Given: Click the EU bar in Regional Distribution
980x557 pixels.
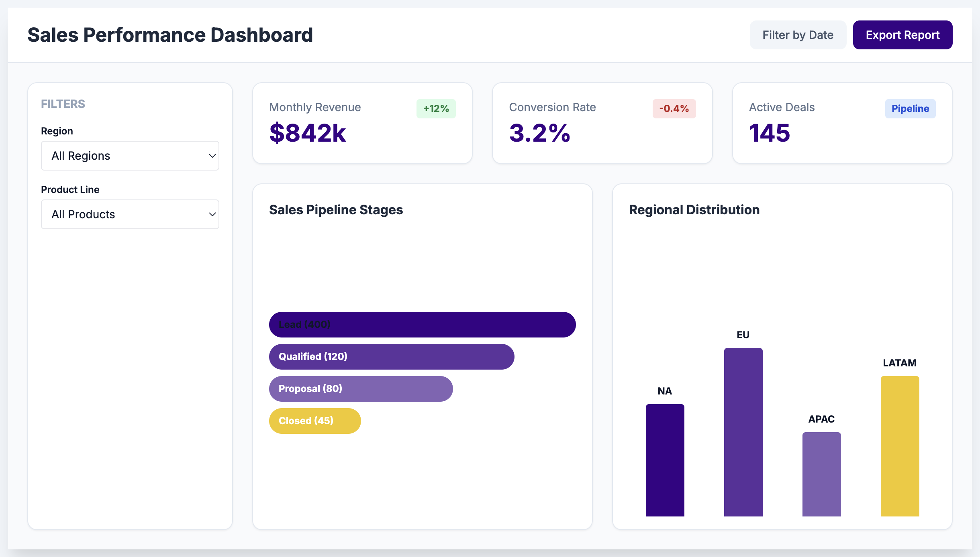Looking at the screenshot, I should pos(743,433).
